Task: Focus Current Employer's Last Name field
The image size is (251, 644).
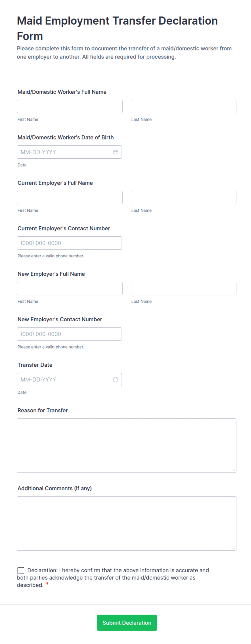Action: (x=184, y=197)
